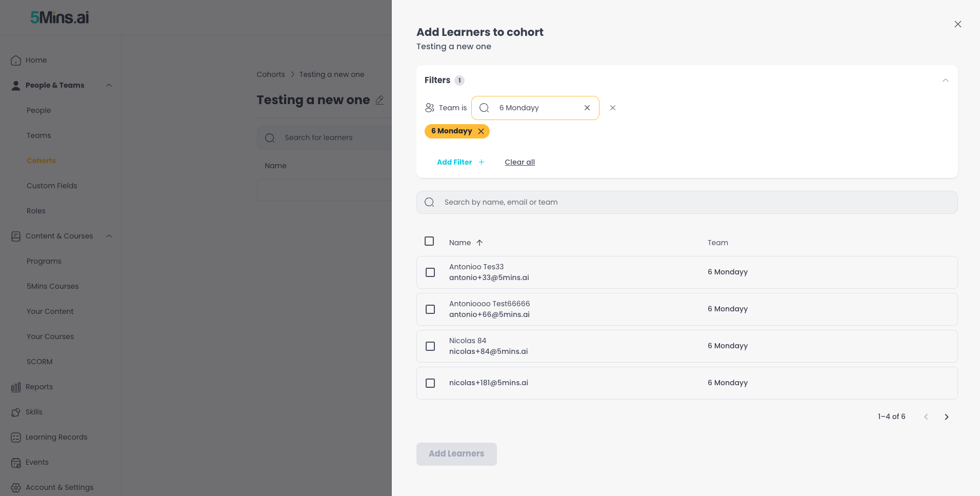Click the People & Teams person icon

(x=16, y=85)
